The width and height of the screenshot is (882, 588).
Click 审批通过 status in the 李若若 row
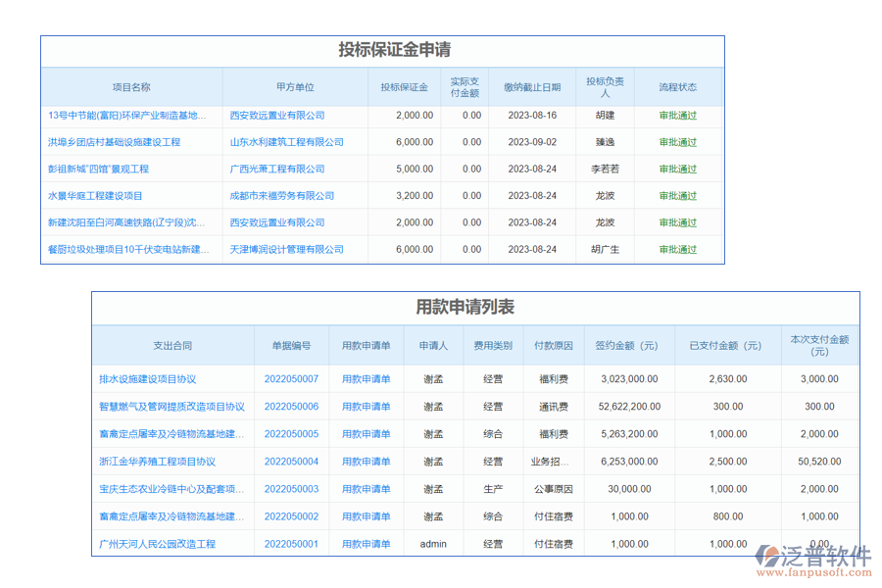[x=678, y=169]
